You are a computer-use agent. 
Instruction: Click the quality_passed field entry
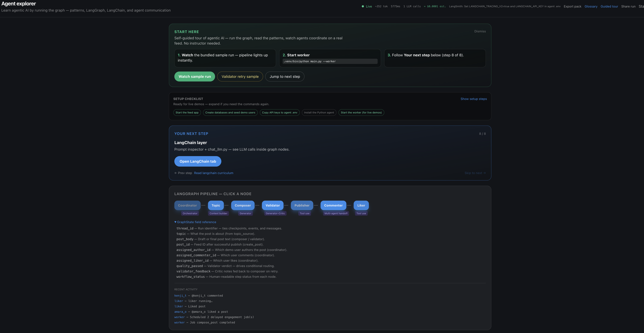point(225,266)
